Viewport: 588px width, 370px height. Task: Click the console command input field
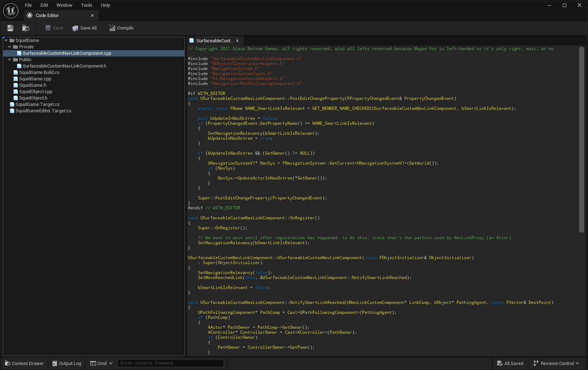coord(171,363)
